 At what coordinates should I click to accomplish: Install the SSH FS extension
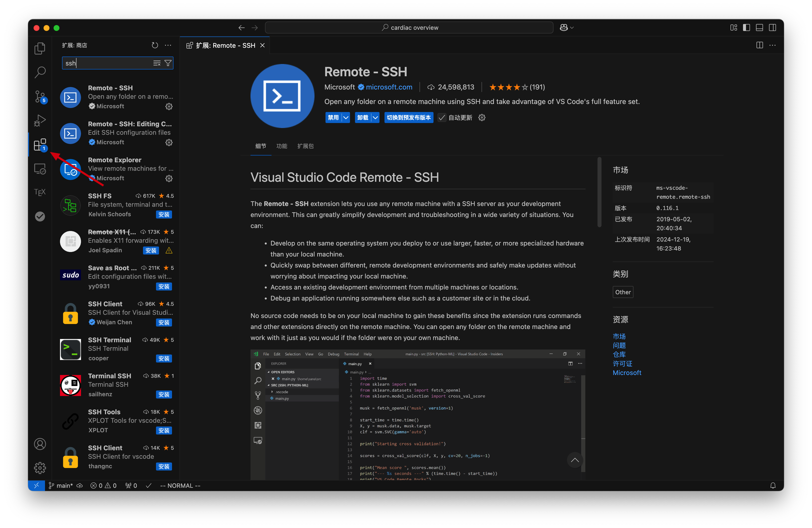(164, 214)
